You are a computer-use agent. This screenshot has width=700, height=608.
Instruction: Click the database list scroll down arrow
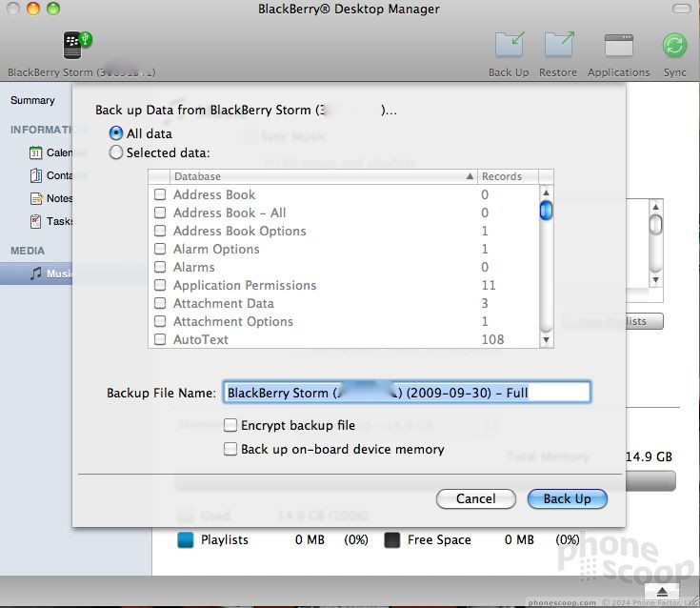546,339
